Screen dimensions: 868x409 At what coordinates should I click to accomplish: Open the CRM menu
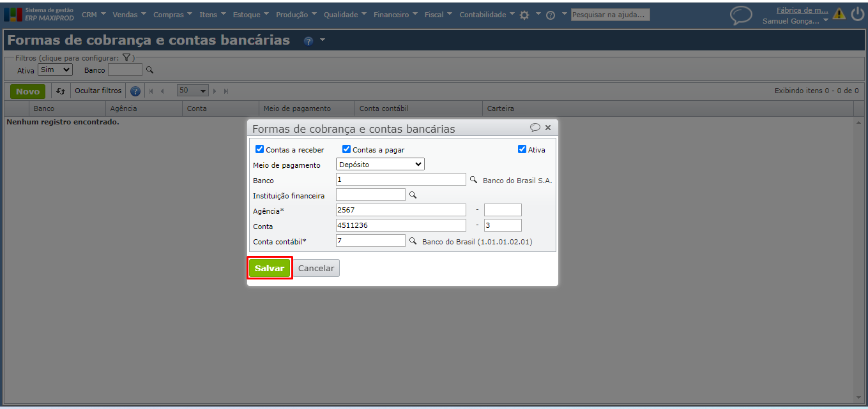94,15
